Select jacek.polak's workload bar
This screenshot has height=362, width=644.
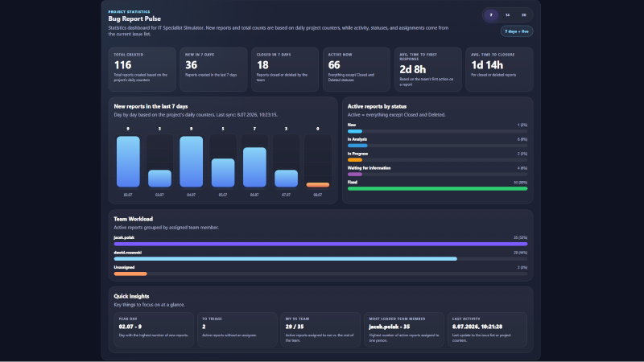pyautogui.click(x=320, y=244)
